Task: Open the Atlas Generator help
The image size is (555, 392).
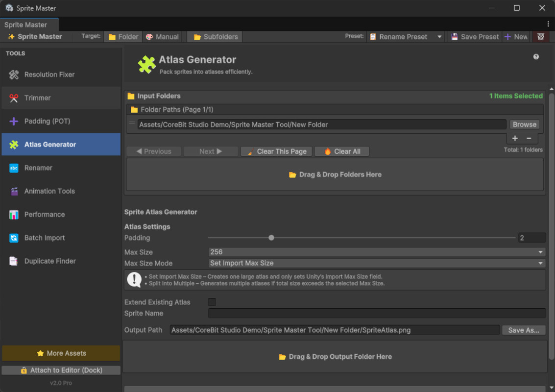Action: coord(536,56)
